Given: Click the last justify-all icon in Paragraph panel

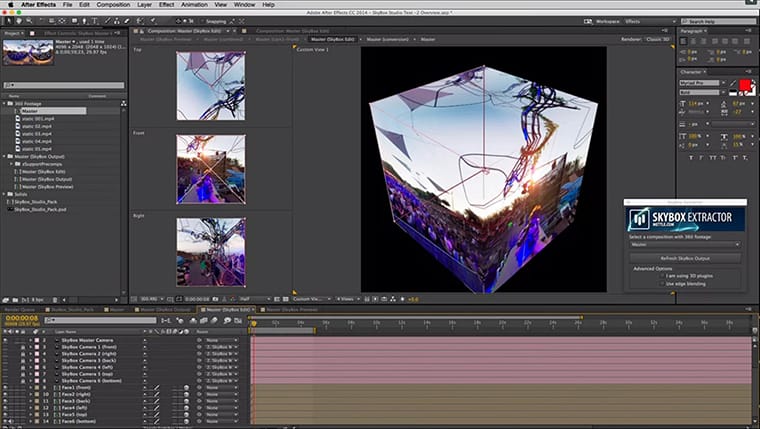Looking at the screenshot, I should point(747,41).
